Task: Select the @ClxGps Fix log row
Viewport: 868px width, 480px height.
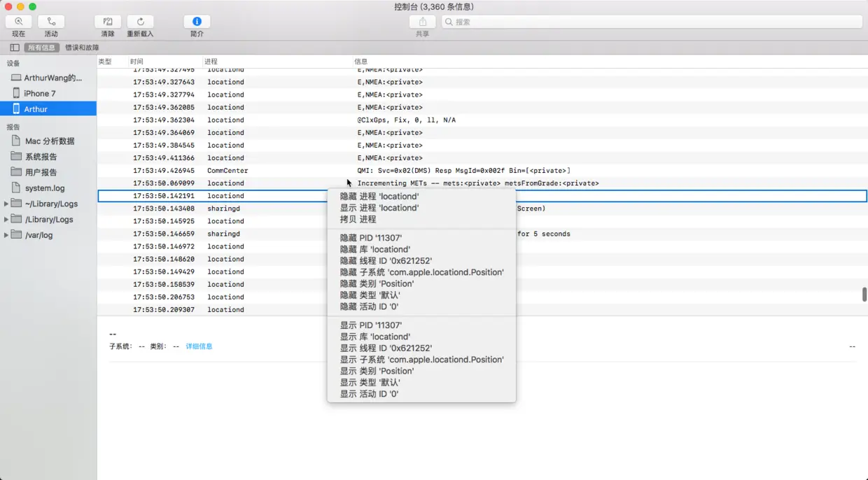Action: tap(482, 120)
